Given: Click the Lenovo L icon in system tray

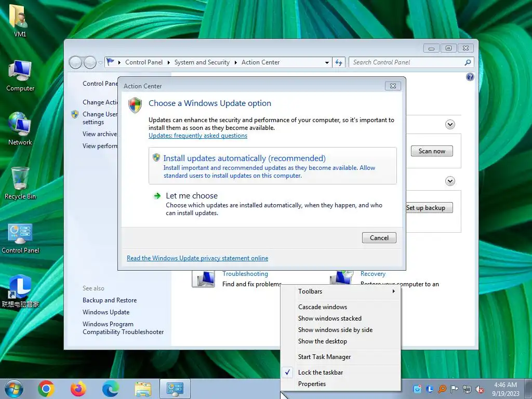Looking at the screenshot, I should pyautogui.click(x=430, y=389).
